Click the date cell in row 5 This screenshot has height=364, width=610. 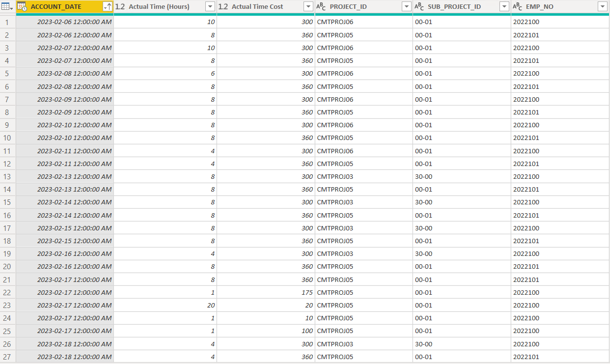pos(65,74)
